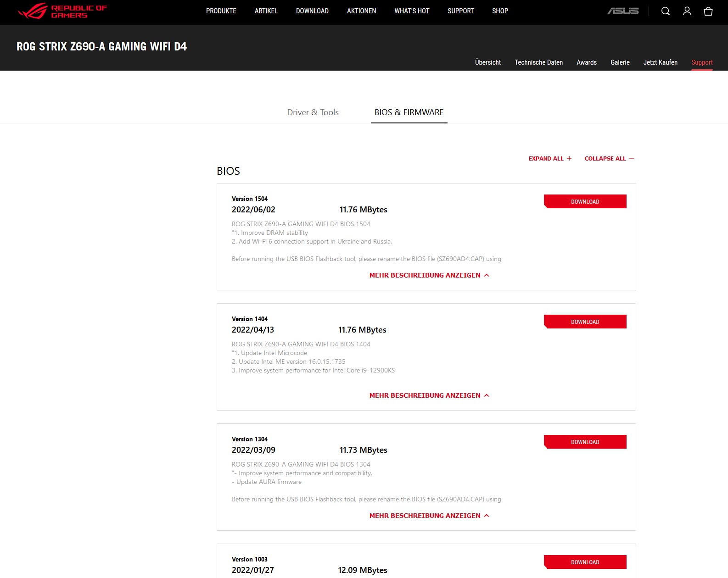Go to the Awards tab
Viewport: 728px width, 578px height.
(x=587, y=62)
